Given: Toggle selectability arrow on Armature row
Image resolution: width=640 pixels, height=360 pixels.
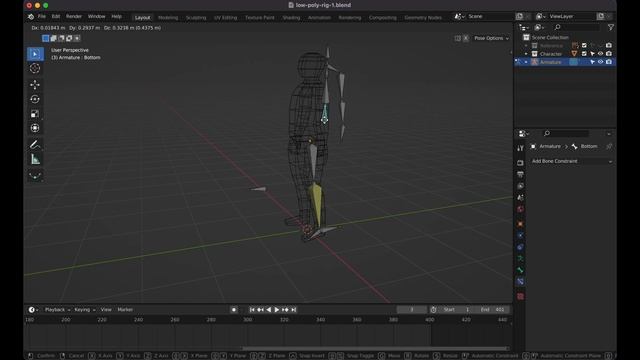Looking at the screenshot, I should [592, 62].
